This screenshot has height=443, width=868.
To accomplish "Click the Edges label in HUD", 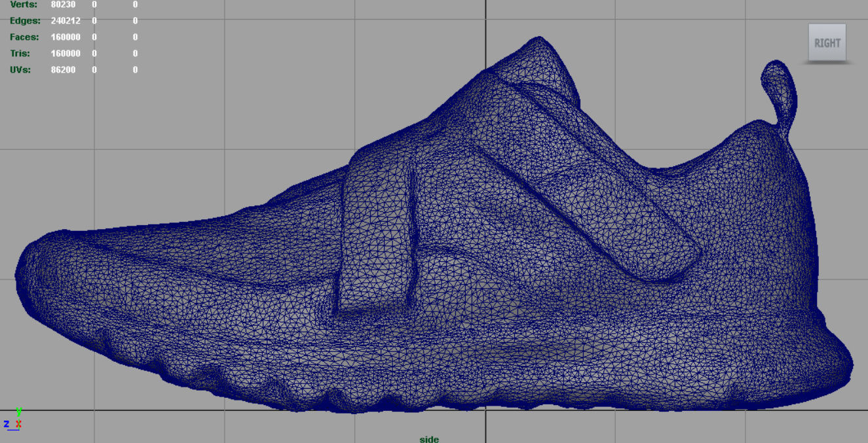I will [25, 20].
